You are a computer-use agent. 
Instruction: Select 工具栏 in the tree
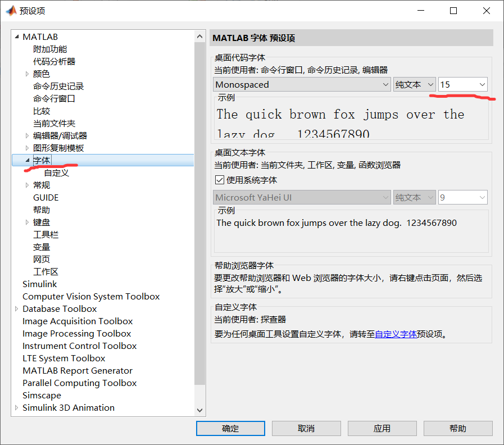coord(46,234)
